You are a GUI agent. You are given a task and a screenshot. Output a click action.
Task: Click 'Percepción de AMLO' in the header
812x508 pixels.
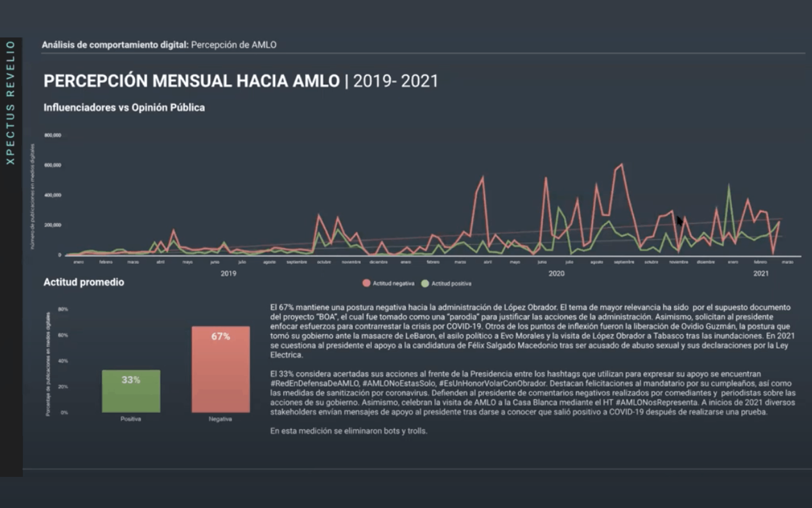[234, 45]
